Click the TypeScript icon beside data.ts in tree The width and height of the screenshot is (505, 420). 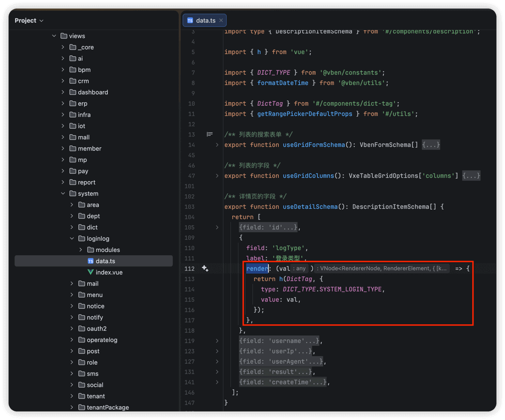pyautogui.click(x=91, y=261)
